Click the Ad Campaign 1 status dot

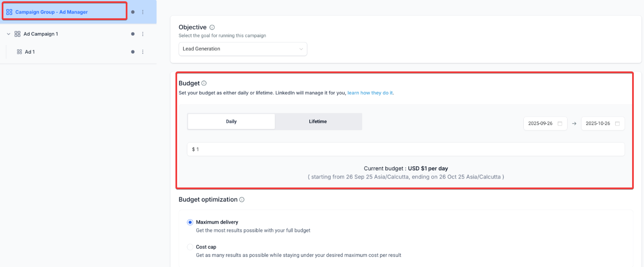133,34
